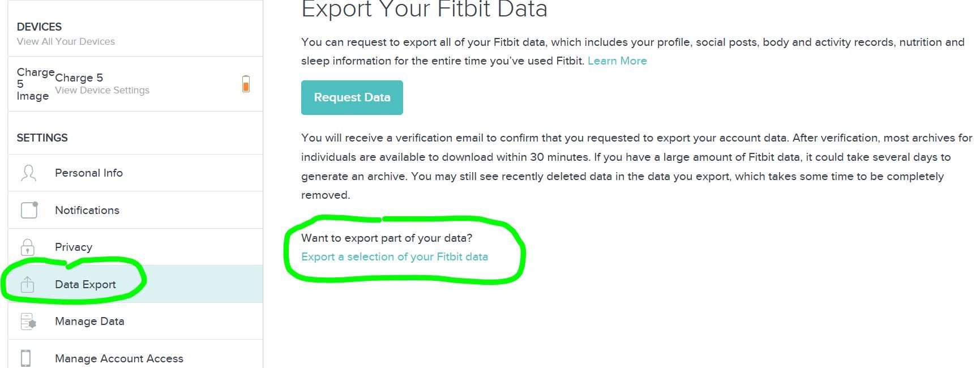Image resolution: width=980 pixels, height=368 pixels.
Task: Select the Data Export text in sidebar
Action: (x=85, y=285)
